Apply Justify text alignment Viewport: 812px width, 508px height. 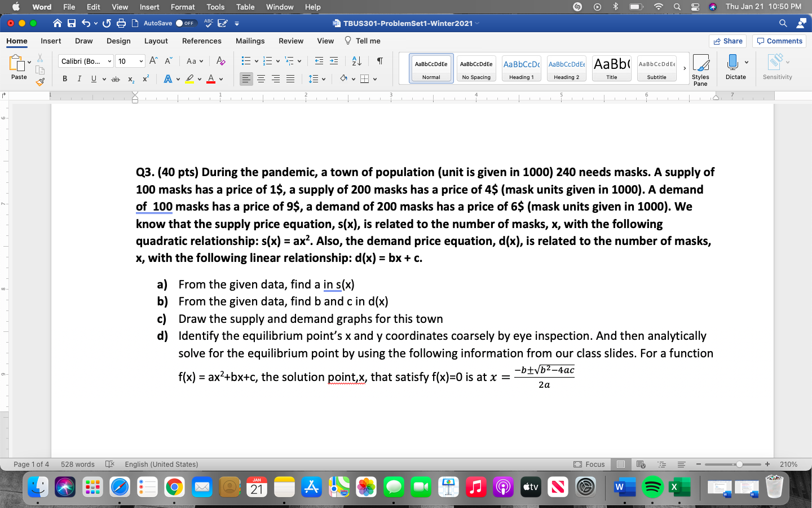click(x=290, y=79)
